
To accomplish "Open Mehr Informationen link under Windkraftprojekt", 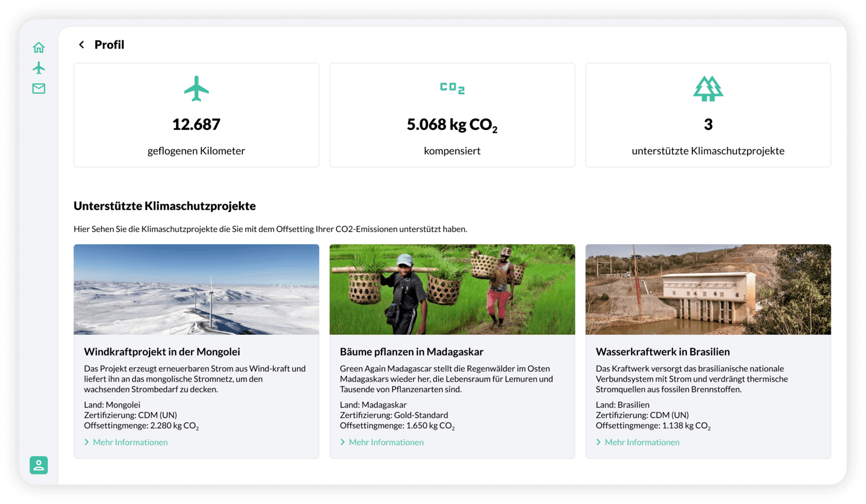I will [x=130, y=442].
